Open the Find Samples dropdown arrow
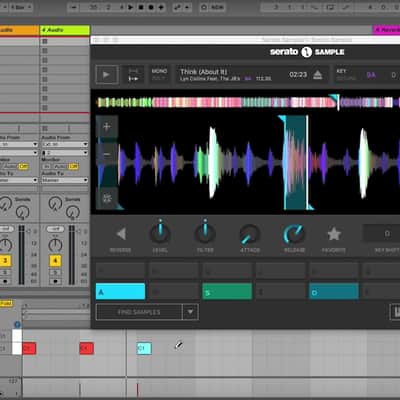Image resolution: width=400 pixels, height=400 pixels. click(x=190, y=312)
